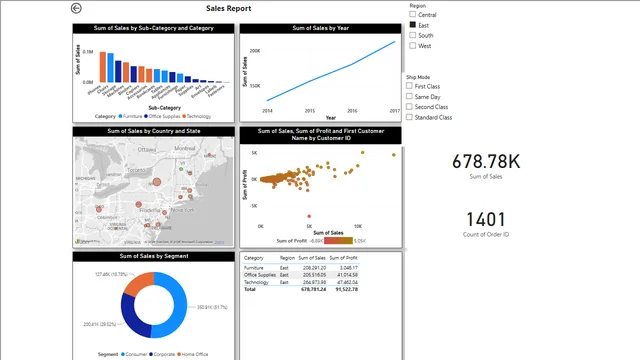Click the red negative-profit scatter point
The image size is (640, 360).
tap(309, 216)
